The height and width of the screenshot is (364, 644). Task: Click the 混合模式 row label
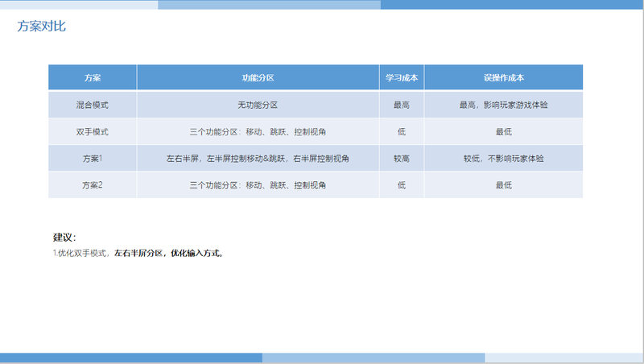point(93,105)
